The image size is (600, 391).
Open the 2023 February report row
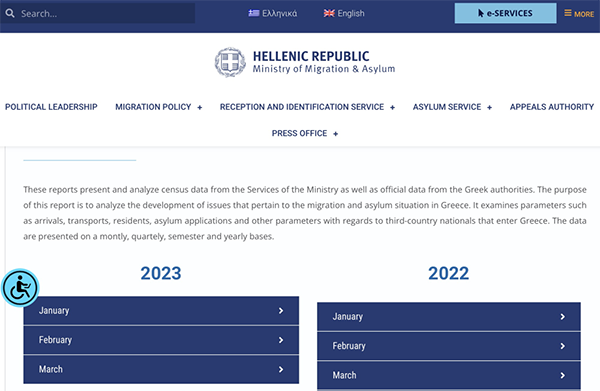pos(161,340)
